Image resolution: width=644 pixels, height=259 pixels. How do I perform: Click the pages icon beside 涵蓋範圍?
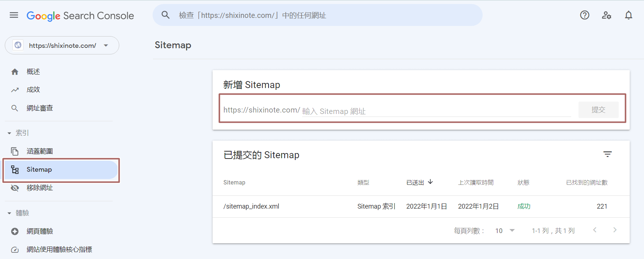[x=15, y=151]
